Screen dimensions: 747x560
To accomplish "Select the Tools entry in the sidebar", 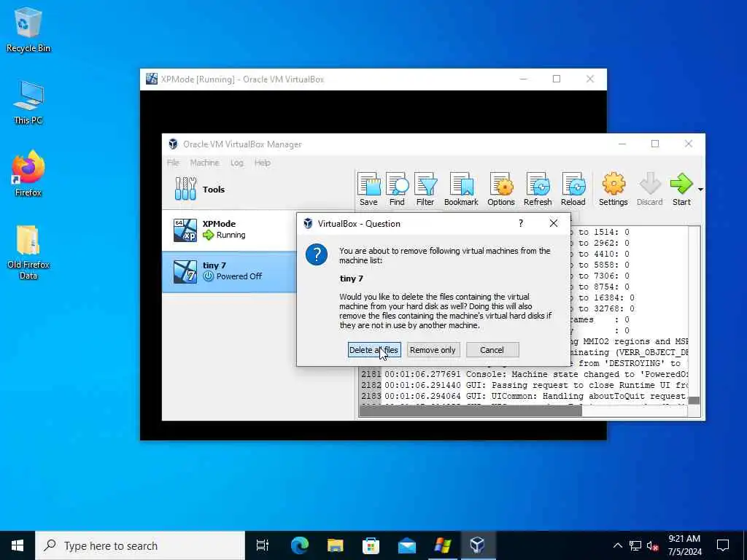I will click(258, 189).
